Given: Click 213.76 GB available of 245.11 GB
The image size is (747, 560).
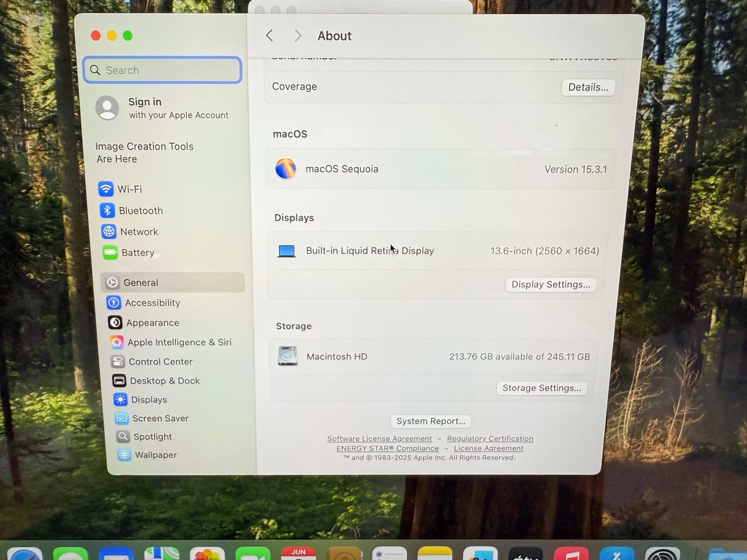Looking at the screenshot, I should 519,357.
